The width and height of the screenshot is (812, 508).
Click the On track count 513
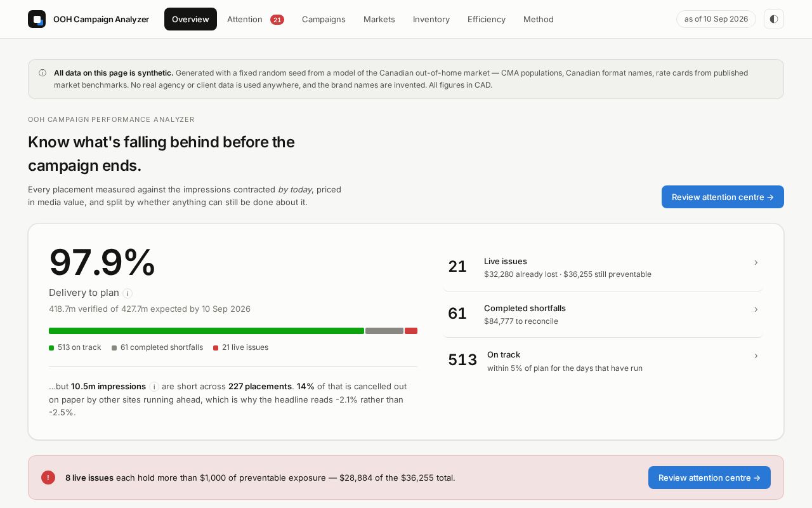click(x=462, y=360)
